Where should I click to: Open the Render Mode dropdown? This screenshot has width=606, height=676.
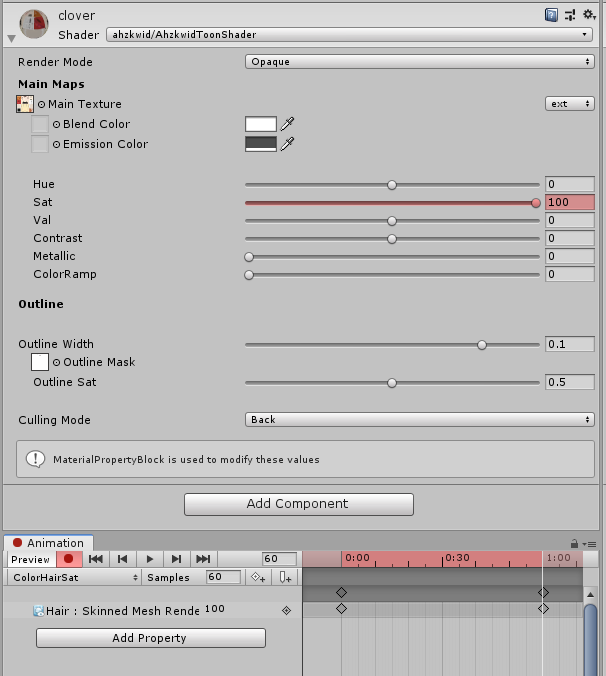click(420, 62)
